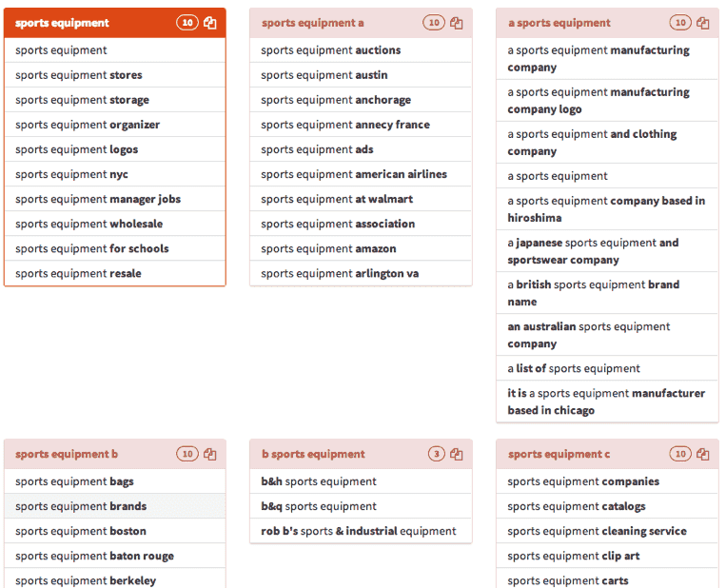The width and height of the screenshot is (726, 588).
Task: Copy the 'b sports equipment' group list
Action: (456, 454)
